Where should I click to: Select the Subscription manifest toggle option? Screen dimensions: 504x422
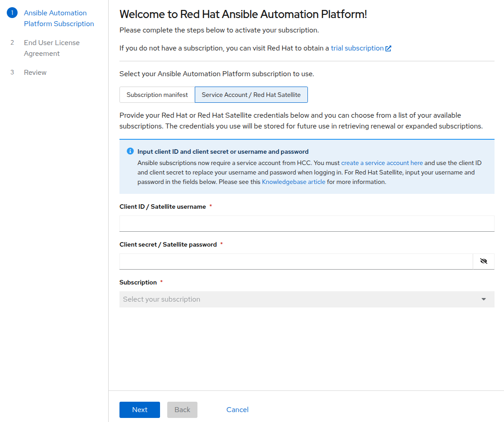(157, 95)
